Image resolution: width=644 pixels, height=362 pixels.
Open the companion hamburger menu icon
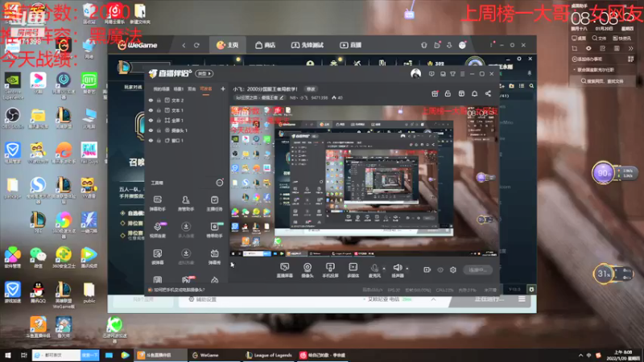462,74
